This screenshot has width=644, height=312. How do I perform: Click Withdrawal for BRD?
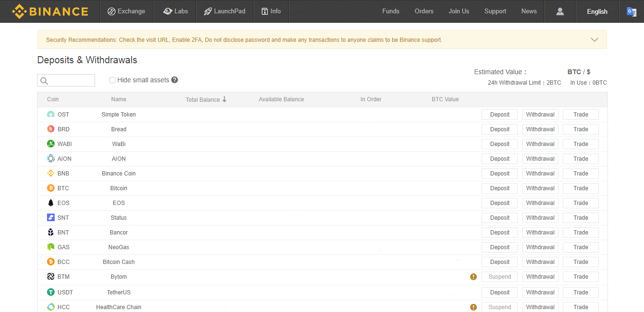540,129
